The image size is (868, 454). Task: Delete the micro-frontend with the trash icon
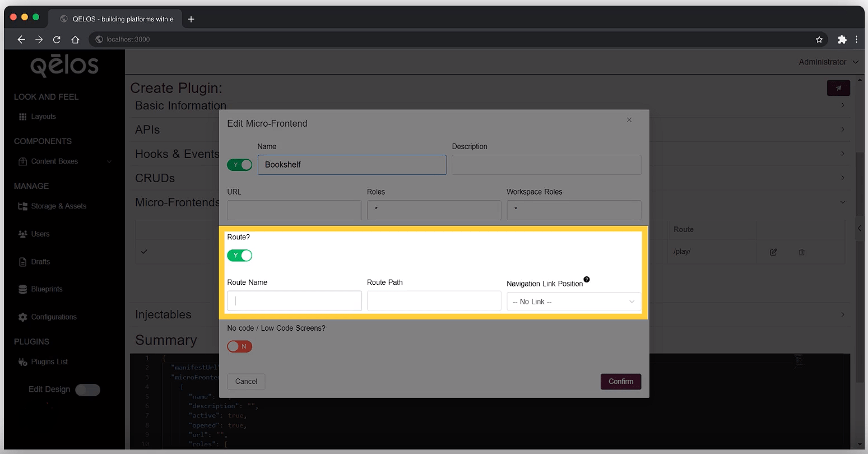(801, 252)
